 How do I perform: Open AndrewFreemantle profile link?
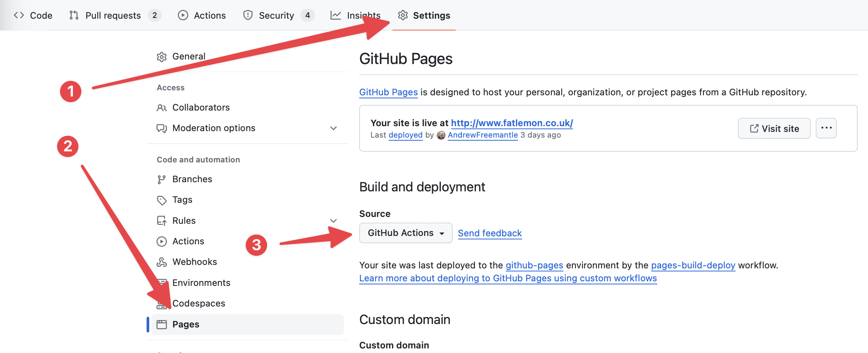coord(482,135)
